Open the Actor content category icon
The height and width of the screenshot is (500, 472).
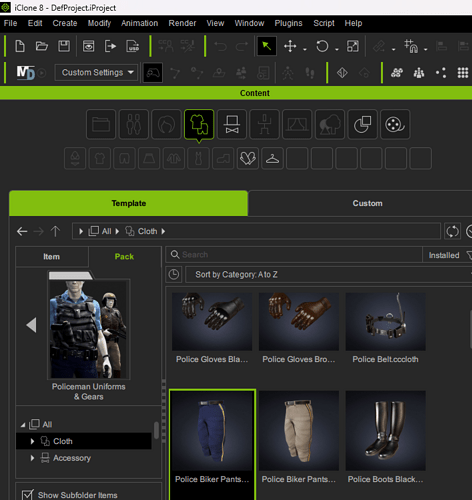click(134, 124)
